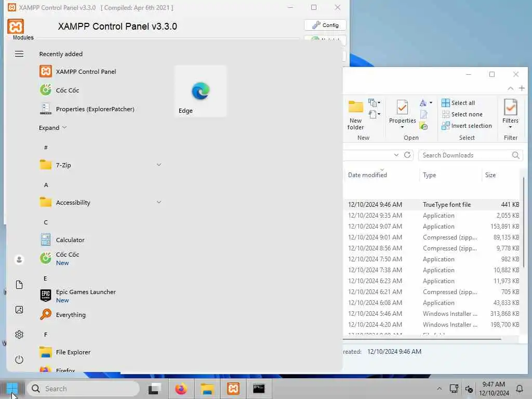Open Properties (ExplorerPatcher) entry
Image resolution: width=532 pixels, height=399 pixels.
coord(87,109)
